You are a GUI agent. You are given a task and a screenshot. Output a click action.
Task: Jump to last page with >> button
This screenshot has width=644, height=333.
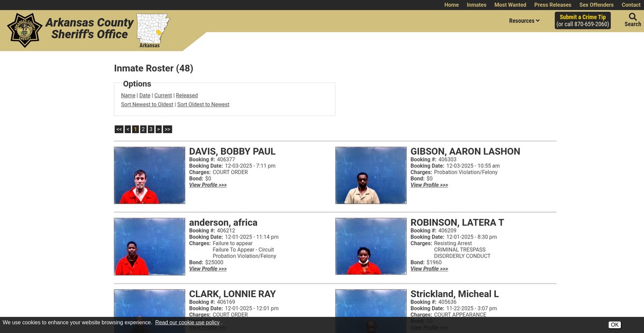[x=167, y=129]
